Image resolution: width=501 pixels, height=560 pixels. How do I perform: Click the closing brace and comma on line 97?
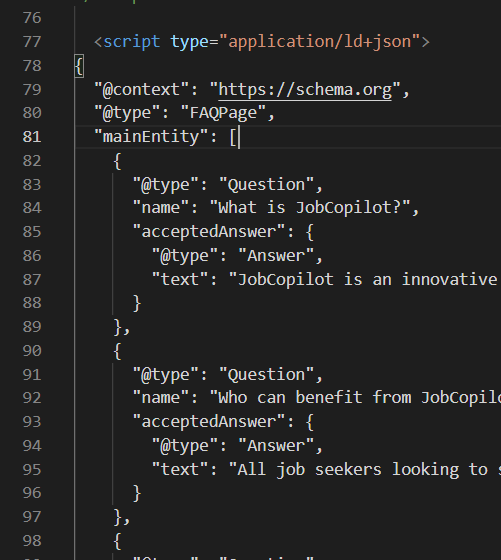coord(122,517)
